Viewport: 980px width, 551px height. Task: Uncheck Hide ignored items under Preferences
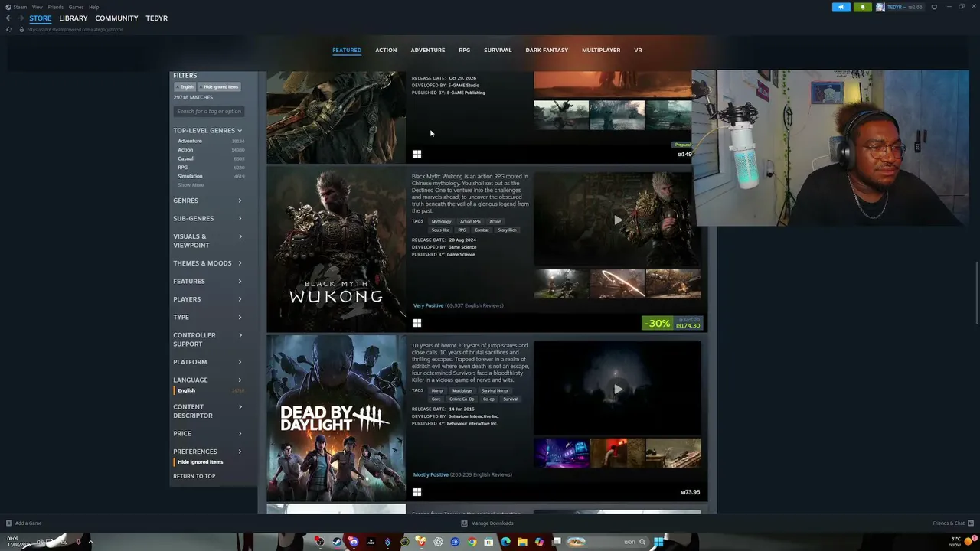click(200, 462)
